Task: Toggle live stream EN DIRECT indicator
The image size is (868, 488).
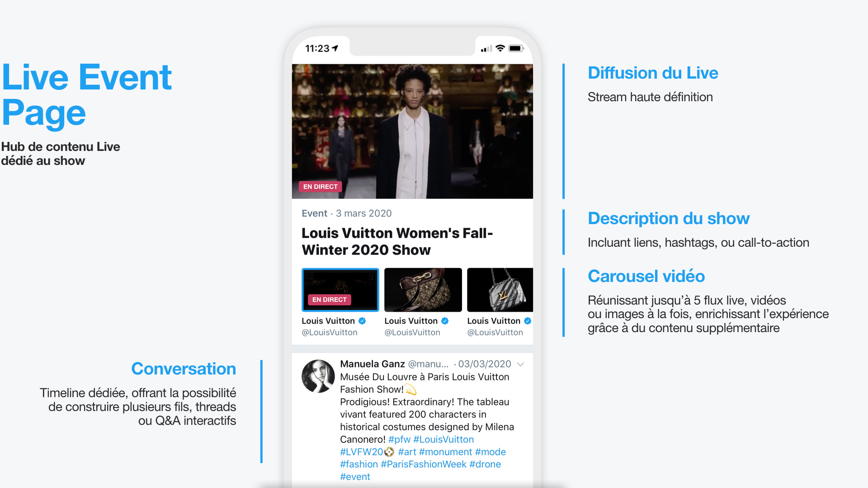Action: (320, 187)
